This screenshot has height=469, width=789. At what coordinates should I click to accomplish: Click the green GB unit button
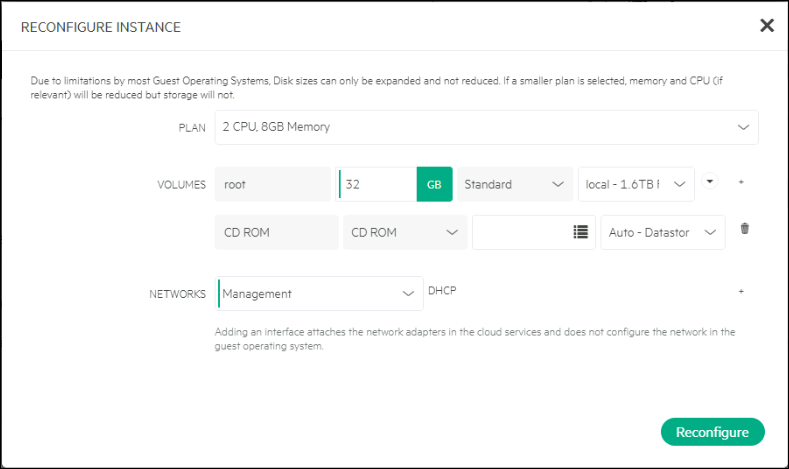pyautogui.click(x=434, y=184)
